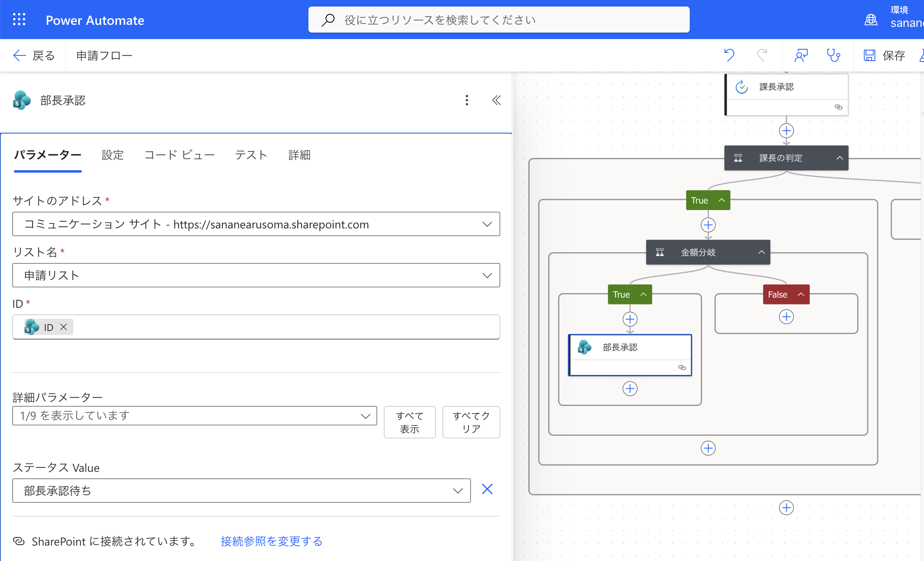Image resolution: width=924 pixels, height=561 pixels.
Task: Click the SharePoint icon on 部長承認 canvas card
Action: 585,347
